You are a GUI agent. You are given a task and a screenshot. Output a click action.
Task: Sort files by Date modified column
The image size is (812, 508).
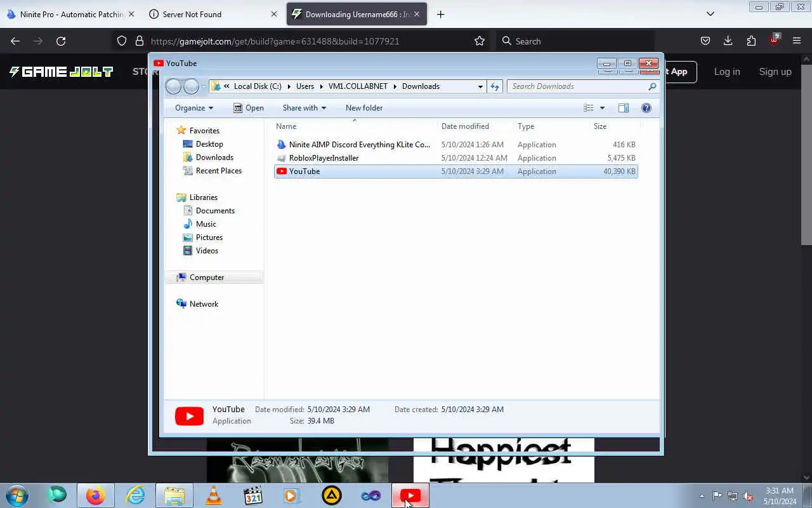(476, 126)
